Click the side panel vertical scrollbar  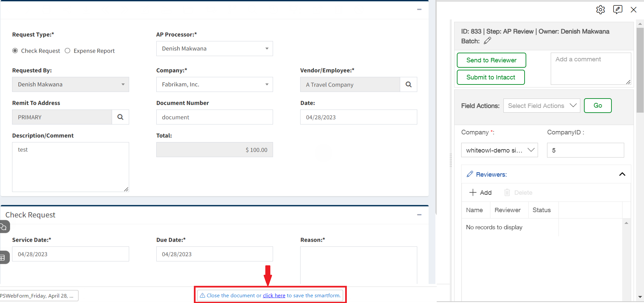tap(640, 70)
